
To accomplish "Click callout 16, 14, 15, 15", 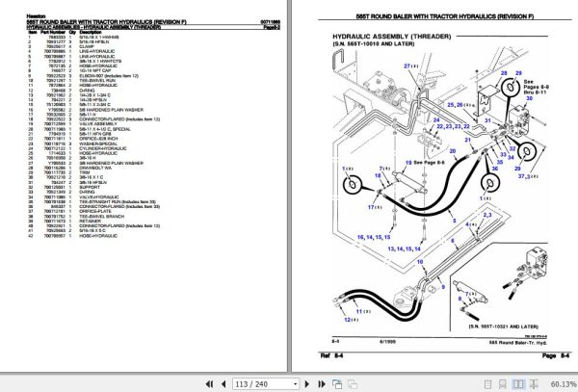I will (x=374, y=237).
